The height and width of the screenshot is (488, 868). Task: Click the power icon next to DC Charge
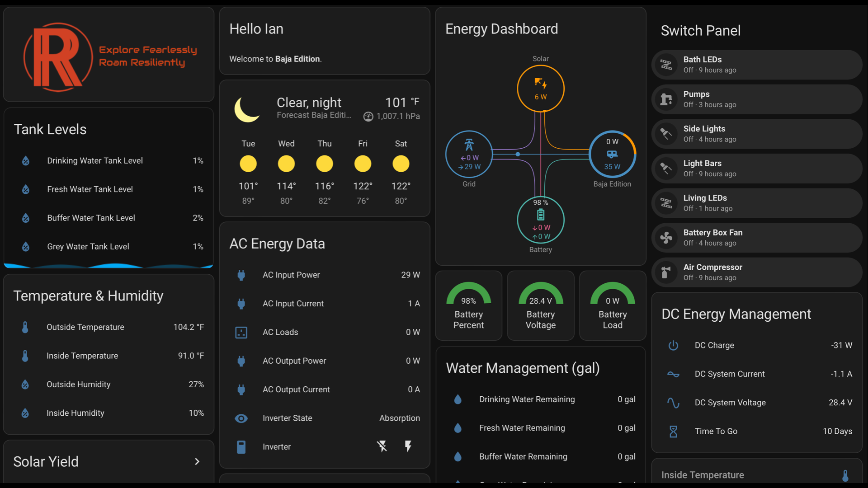pos(673,345)
